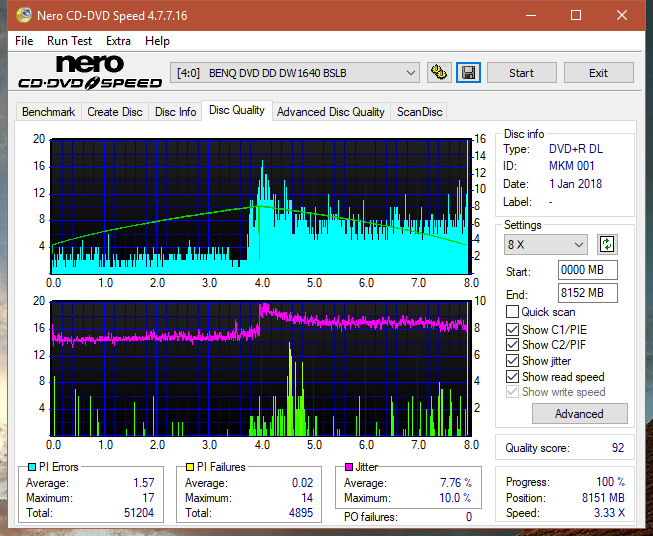This screenshot has width=653, height=536.
Task: Click the Start button
Action: pyautogui.click(x=521, y=73)
